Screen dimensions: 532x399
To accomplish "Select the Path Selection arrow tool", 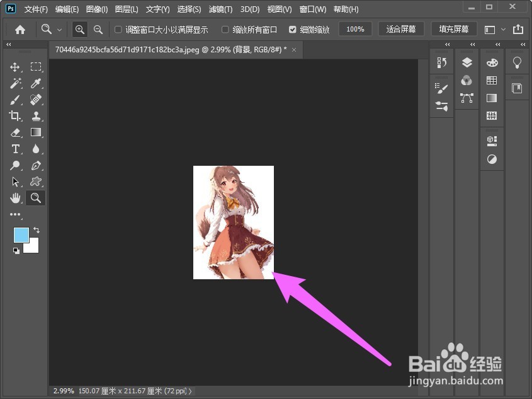I will click(x=15, y=182).
